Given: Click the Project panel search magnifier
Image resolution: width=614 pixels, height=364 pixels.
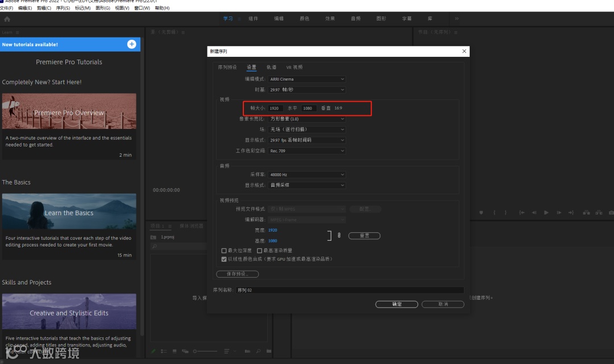Looking at the screenshot, I should 155,246.
